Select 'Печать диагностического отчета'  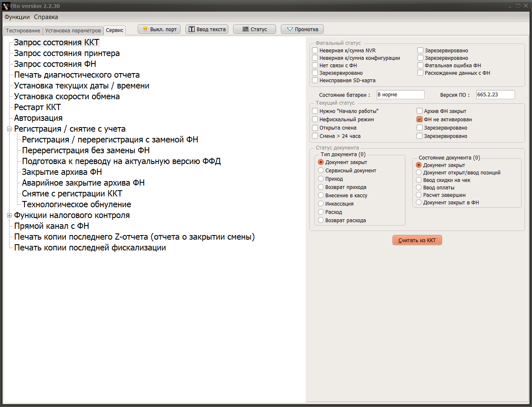pyautogui.click(x=77, y=75)
